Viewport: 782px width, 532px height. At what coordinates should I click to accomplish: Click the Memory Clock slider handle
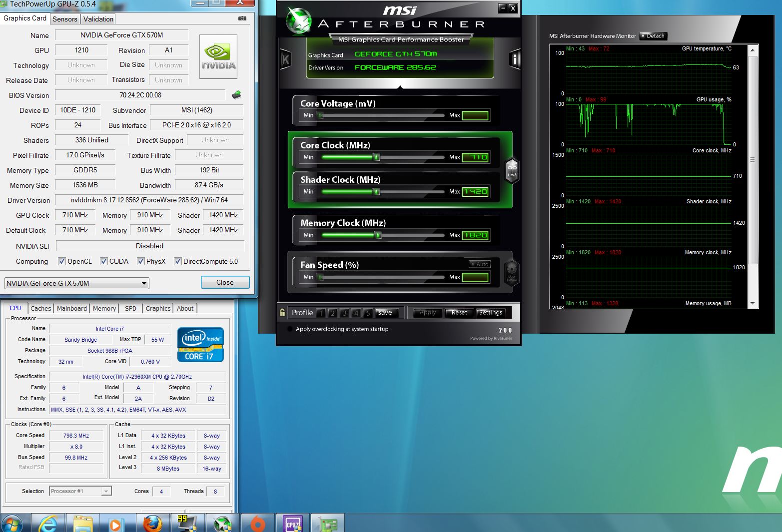click(378, 235)
